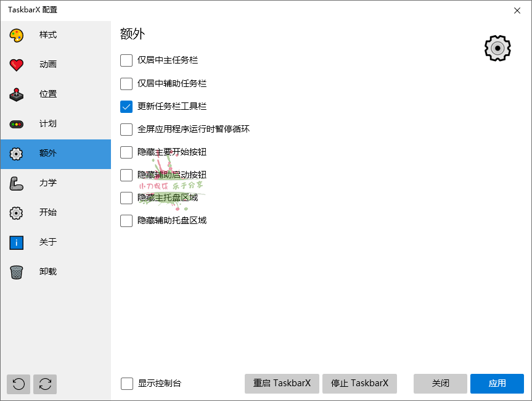This screenshot has width=532, height=401.
Task: Uncheck 更新任务栏工具栏 option
Action: tap(126, 106)
